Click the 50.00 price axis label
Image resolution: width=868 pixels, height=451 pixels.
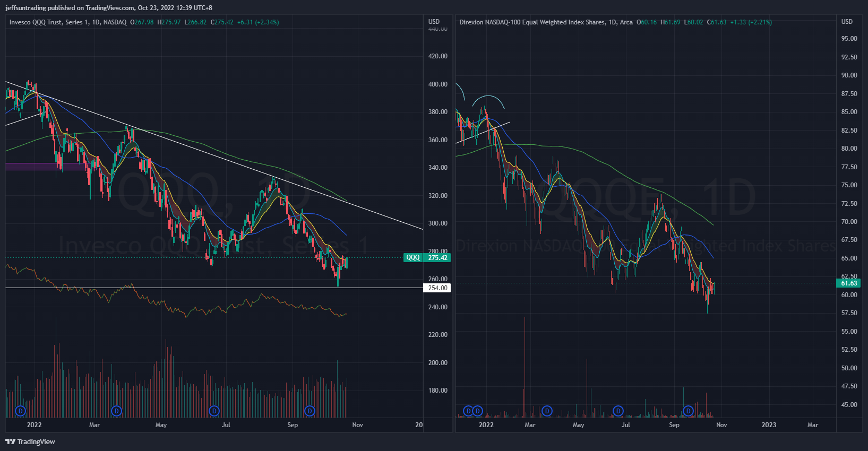tap(849, 368)
